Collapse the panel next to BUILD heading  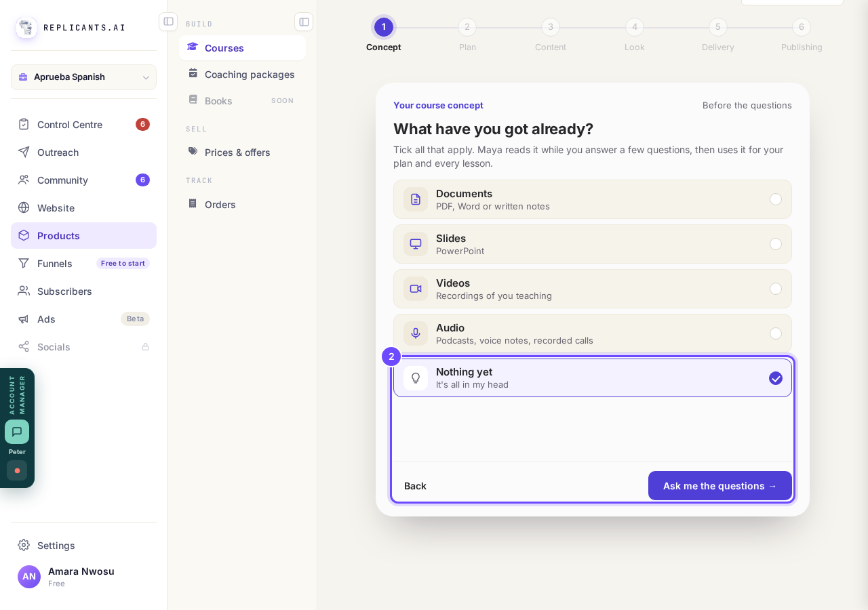(x=304, y=22)
